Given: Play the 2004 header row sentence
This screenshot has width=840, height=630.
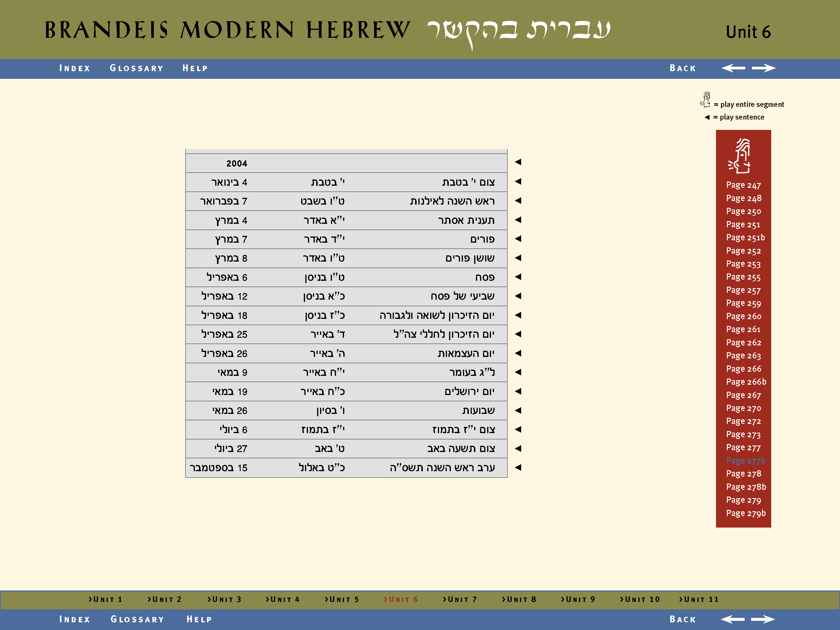Looking at the screenshot, I should coord(518,162).
